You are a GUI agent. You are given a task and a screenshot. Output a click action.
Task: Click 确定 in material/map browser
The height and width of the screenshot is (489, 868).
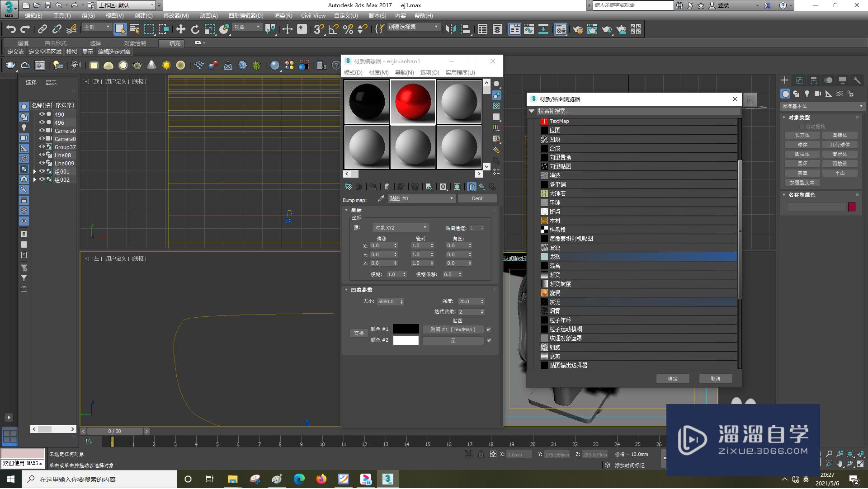673,379
